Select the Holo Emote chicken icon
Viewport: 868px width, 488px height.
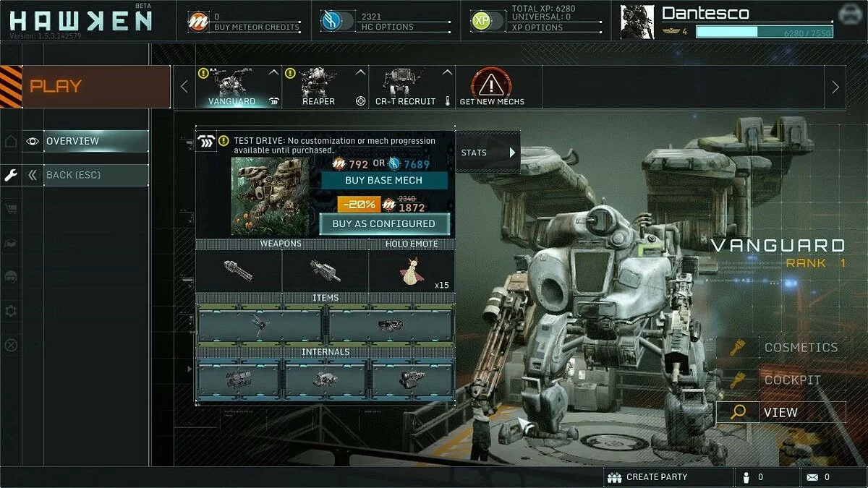coord(412,271)
